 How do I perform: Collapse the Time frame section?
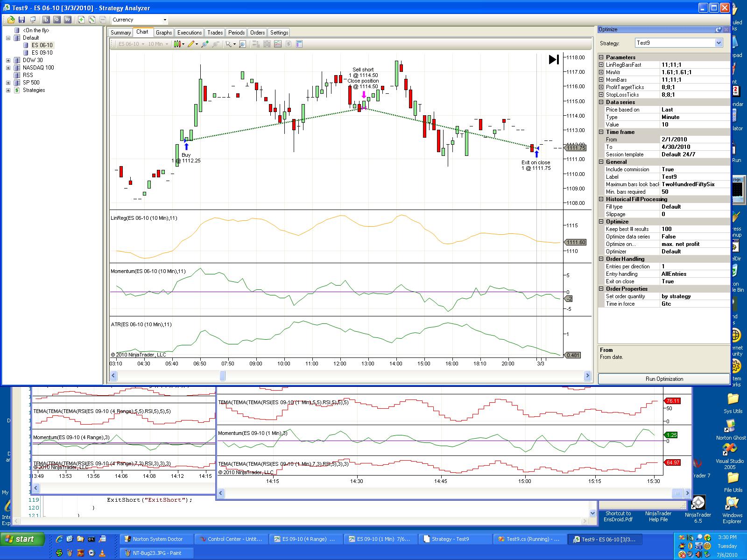(601, 132)
